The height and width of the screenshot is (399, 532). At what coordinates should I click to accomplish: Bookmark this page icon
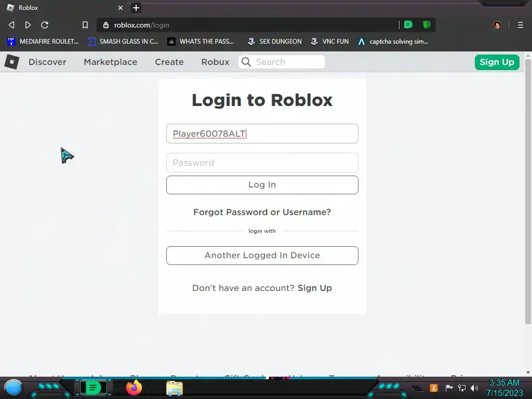[x=85, y=25]
